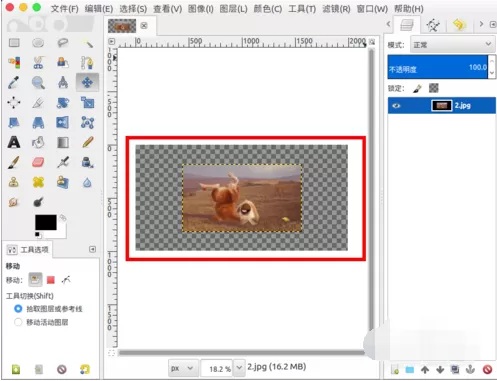Select the Blur/Sharpen droplet tool

point(87,182)
